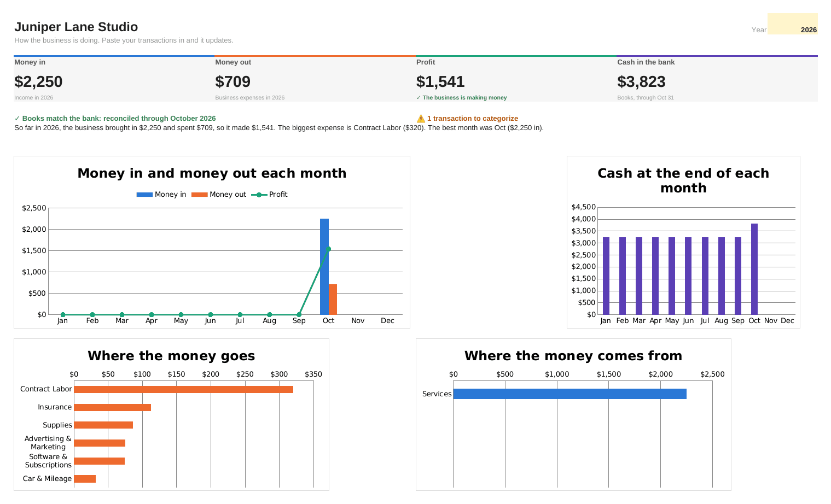The image size is (831, 504).
Task: Click the 'Contract Labor' axis label
Action: click(46, 389)
